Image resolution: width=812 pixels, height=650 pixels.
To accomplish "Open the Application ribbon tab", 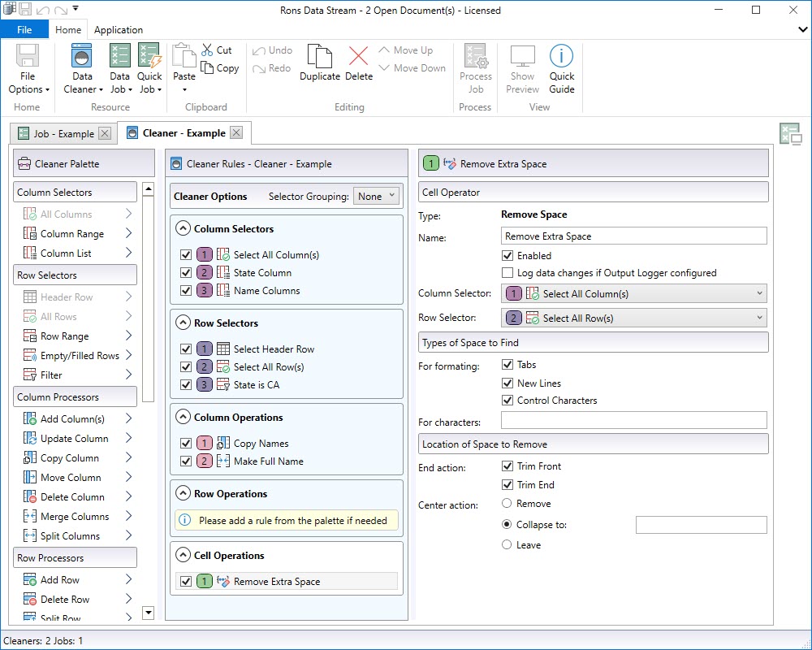I will coord(119,30).
